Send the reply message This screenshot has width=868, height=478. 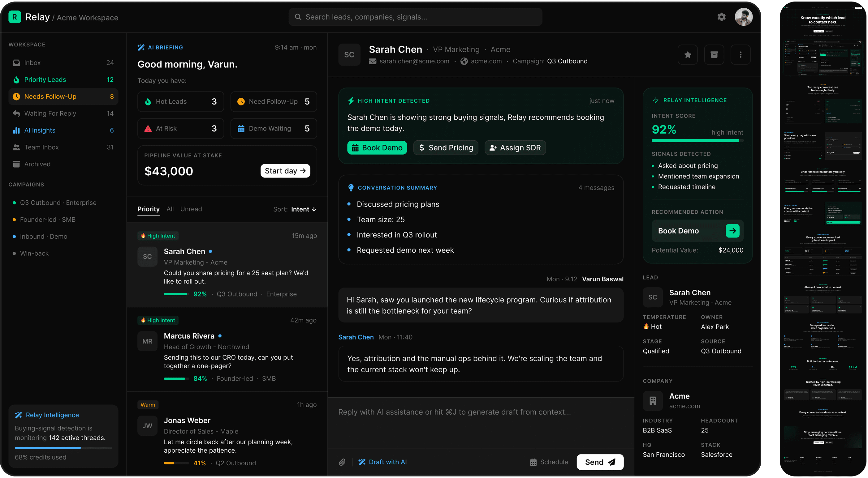coord(600,462)
